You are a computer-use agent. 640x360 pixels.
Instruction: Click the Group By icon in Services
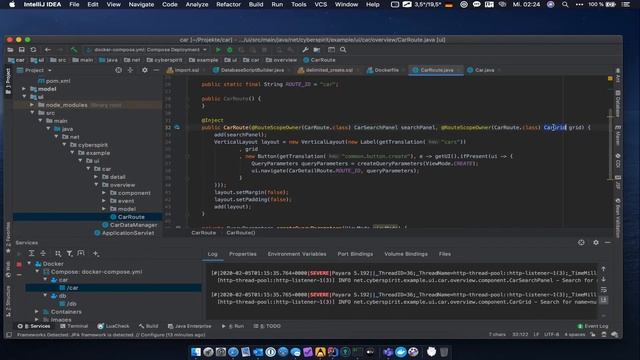(x=58, y=253)
